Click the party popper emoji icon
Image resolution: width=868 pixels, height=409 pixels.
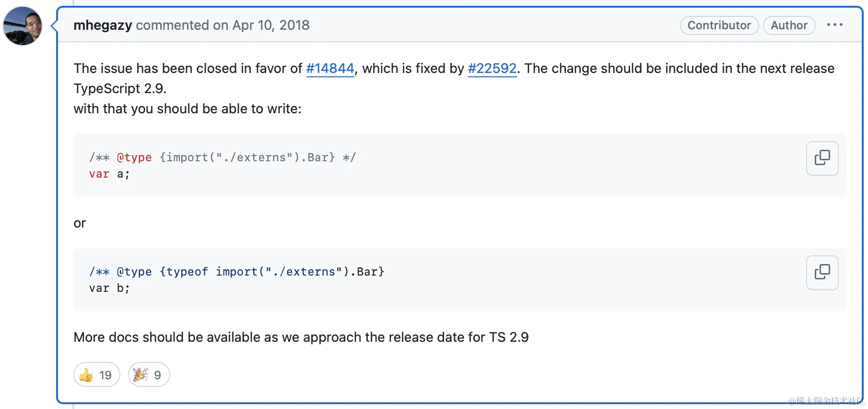[x=140, y=374]
